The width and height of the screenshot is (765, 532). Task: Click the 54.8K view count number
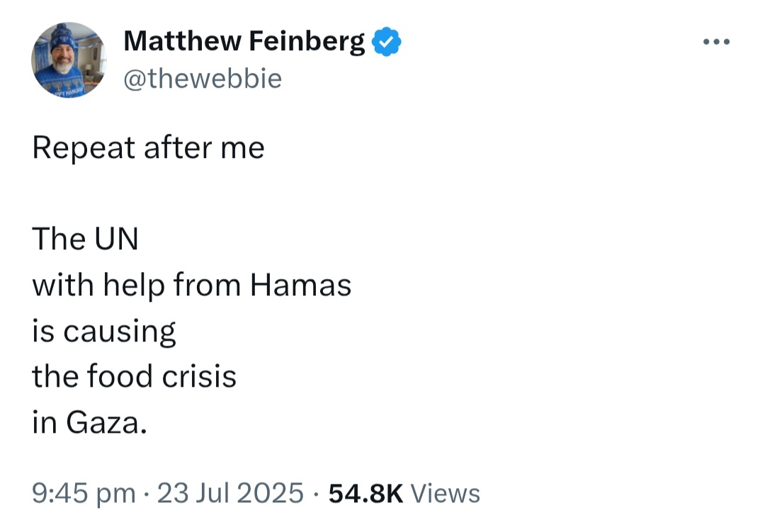pyautogui.click(x=366, y=493)
